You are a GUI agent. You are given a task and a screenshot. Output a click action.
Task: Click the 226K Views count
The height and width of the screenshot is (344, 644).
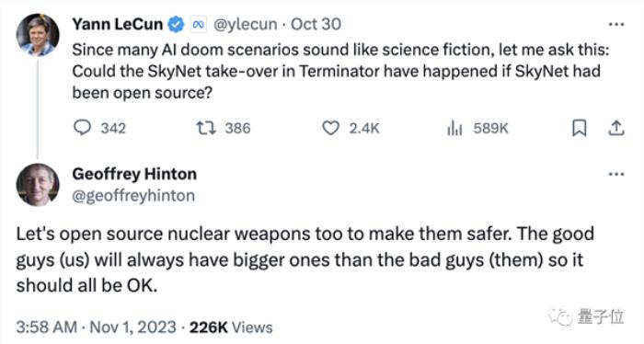click(x=231, y=327)
